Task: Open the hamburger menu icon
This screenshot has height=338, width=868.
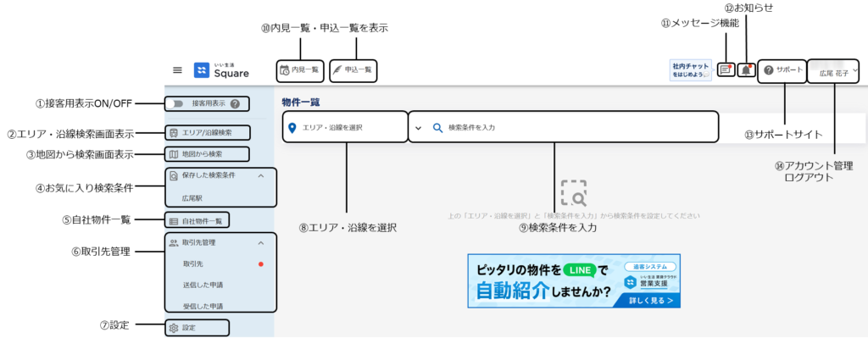Action: (177, 70)
